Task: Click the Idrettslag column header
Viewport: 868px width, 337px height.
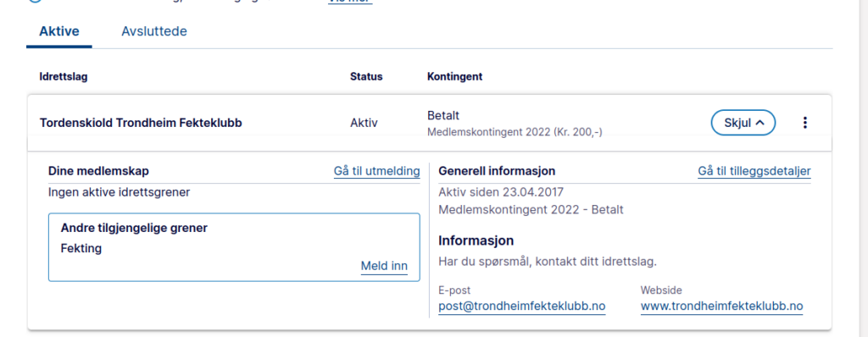Action: coord(63,77)
